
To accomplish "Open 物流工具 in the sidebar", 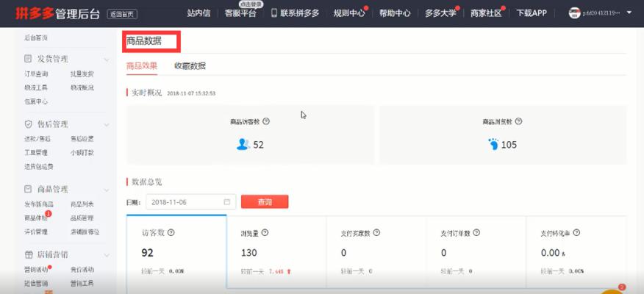I will click(x=36, y=87).
